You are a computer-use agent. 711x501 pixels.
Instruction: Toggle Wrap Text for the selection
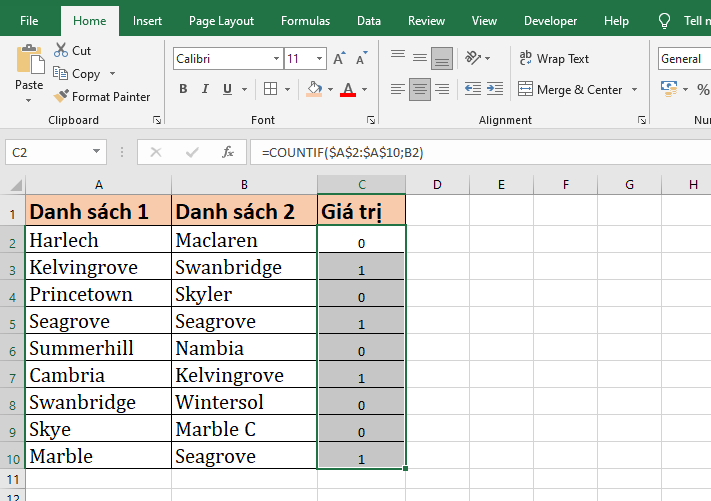[554, 59]
